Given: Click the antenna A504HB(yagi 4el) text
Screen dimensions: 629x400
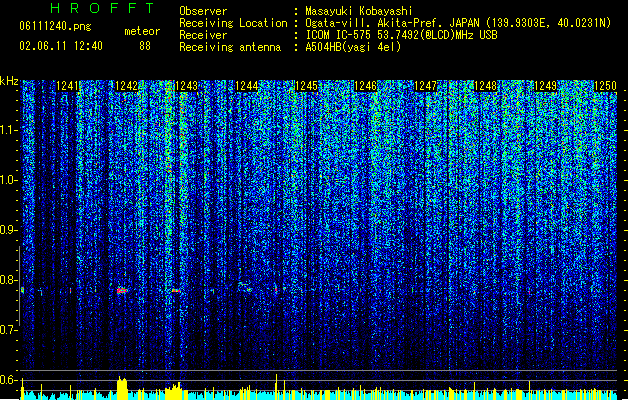Looking at the screenshot, I should click(x=353, y=47).
